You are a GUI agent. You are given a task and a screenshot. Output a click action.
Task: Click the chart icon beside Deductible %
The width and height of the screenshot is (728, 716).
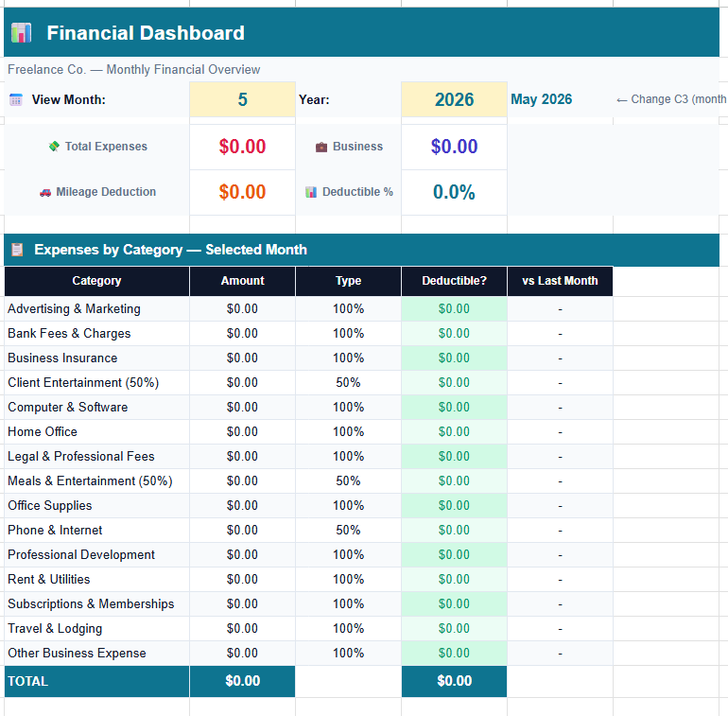pos(311,192)
